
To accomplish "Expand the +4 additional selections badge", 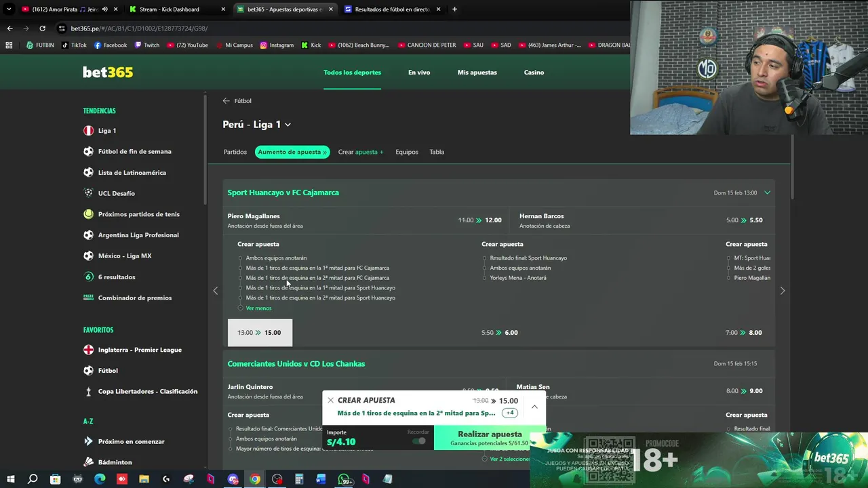I will [x=509, y=413].
